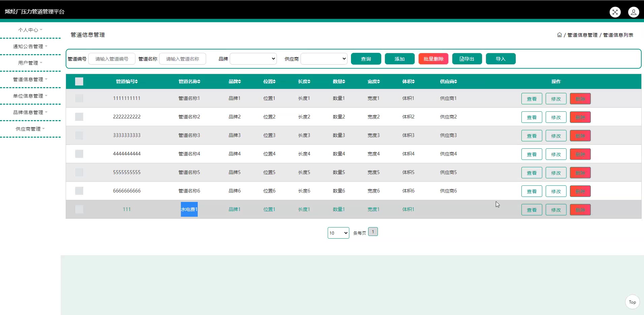Click the fullscreen toggle icon in header

(x=615, y=12)
